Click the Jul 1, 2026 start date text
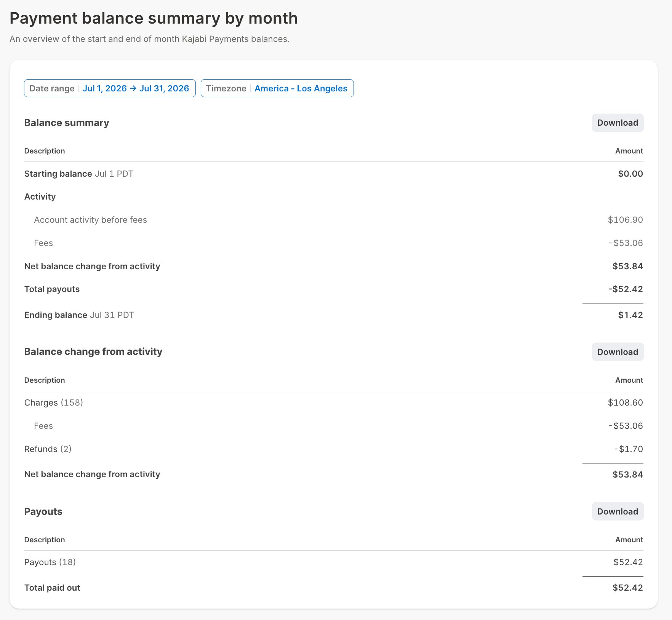 pos(104,88)
